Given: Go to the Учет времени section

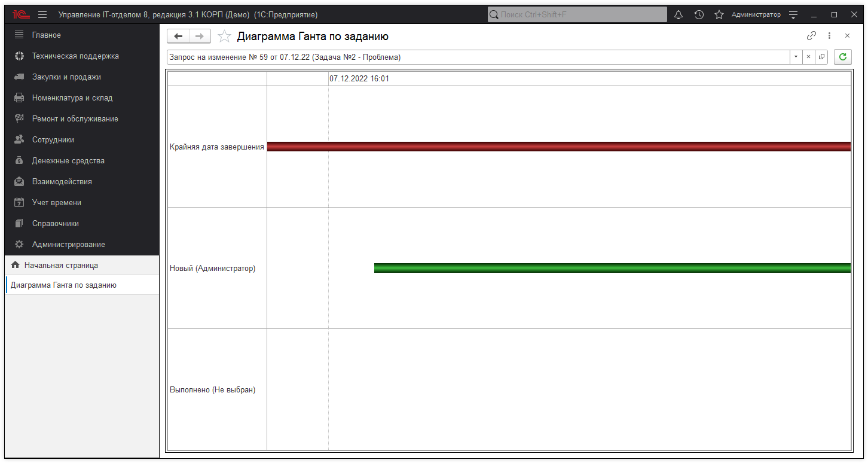Looking at the screenshot, I should [57, 203].
